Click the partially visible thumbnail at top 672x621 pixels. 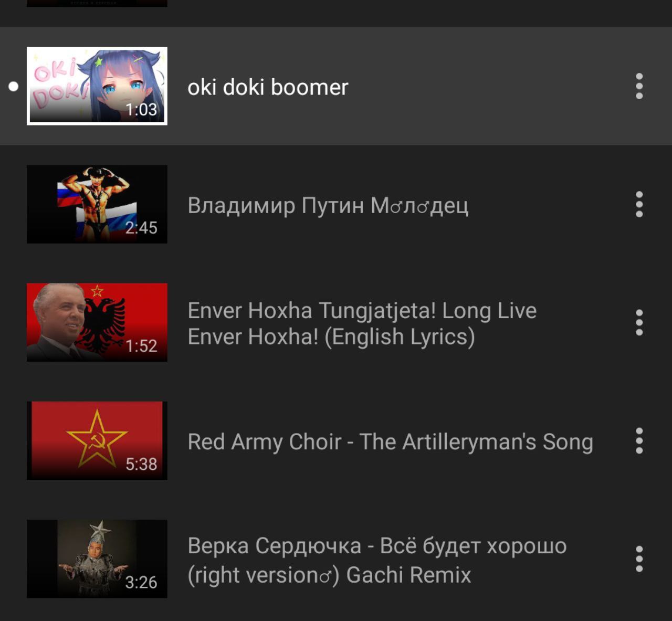[97, 3]
